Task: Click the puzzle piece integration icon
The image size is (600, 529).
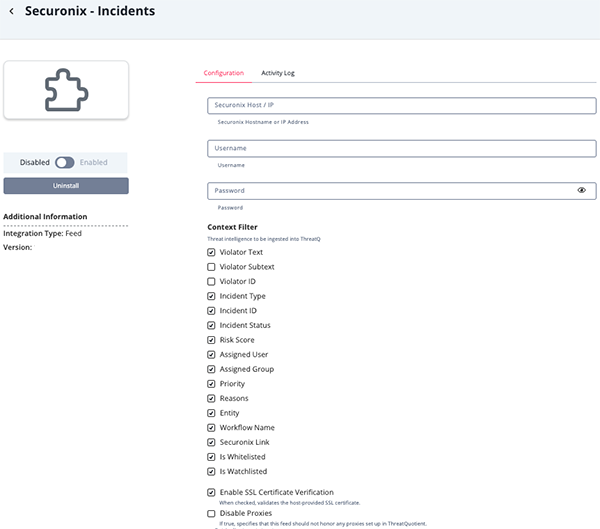Action: click(x=66, y=90)
